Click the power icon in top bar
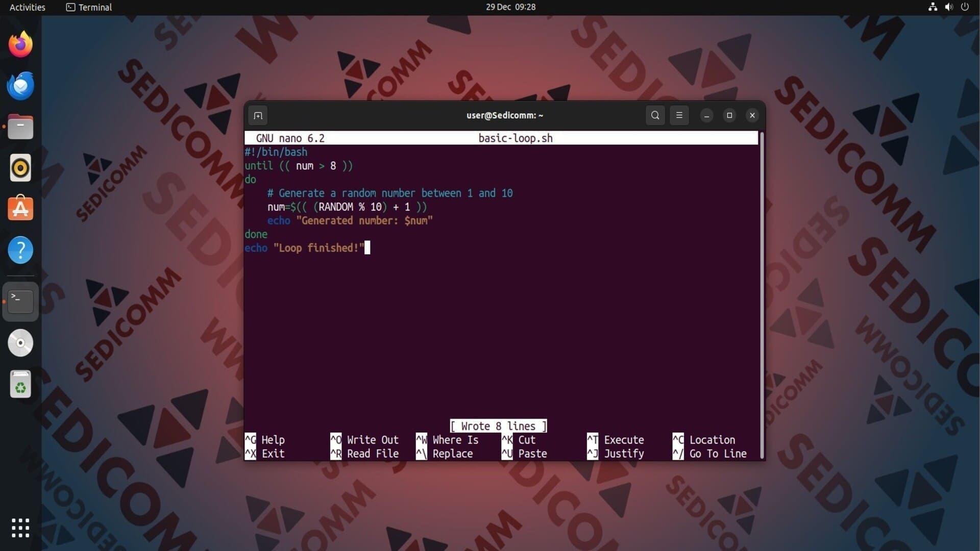The image size is (980, 551). tap(965, 7)
